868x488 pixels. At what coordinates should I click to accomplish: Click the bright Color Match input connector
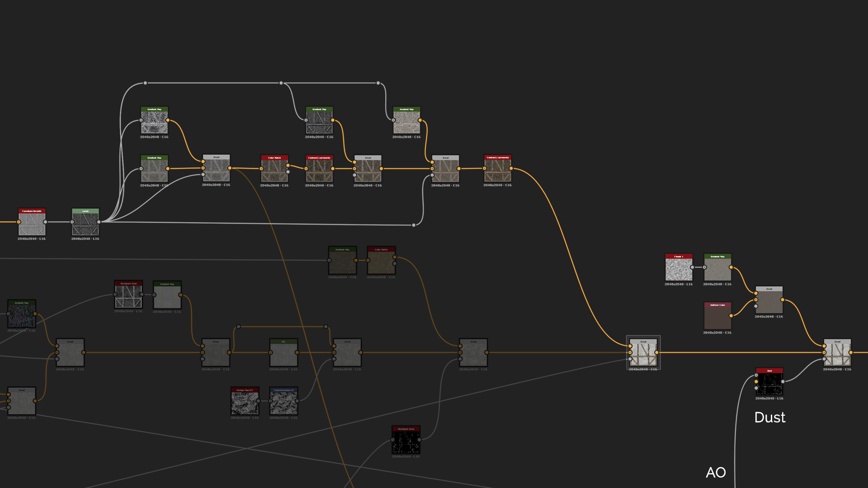click(261, 169)
